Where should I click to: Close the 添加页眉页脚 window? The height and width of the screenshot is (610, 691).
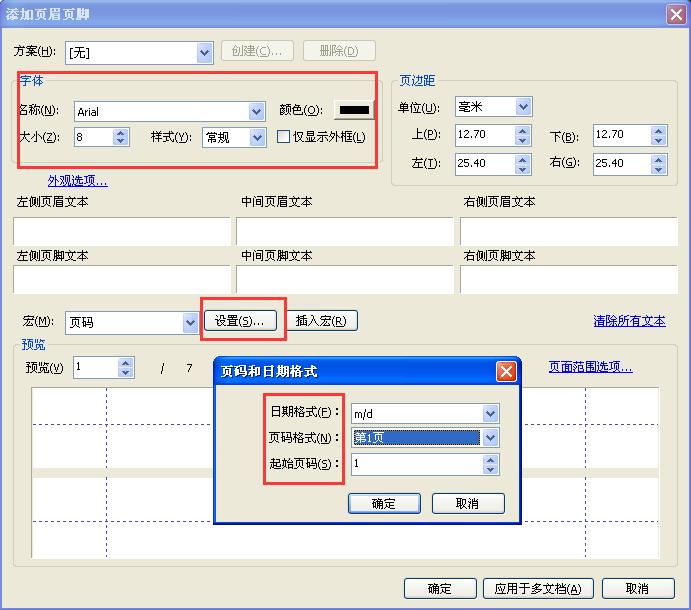pos(676,15)
